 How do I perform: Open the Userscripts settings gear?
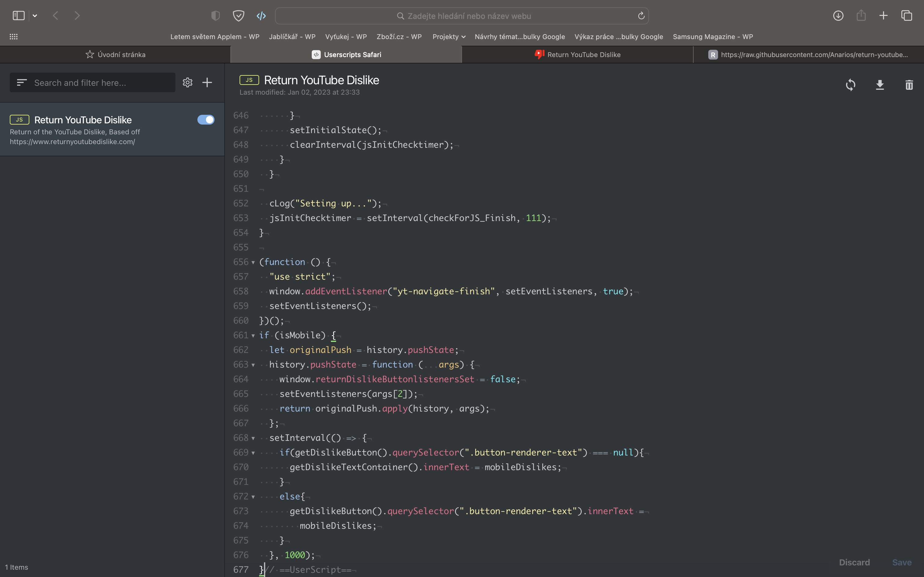tap(188, 82)
